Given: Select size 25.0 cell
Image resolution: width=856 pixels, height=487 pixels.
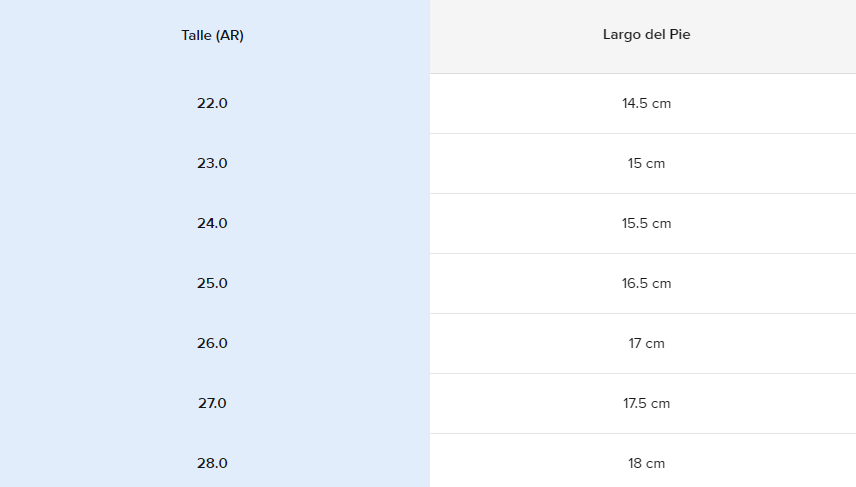Looking at the screenshot, I should 212,283.
